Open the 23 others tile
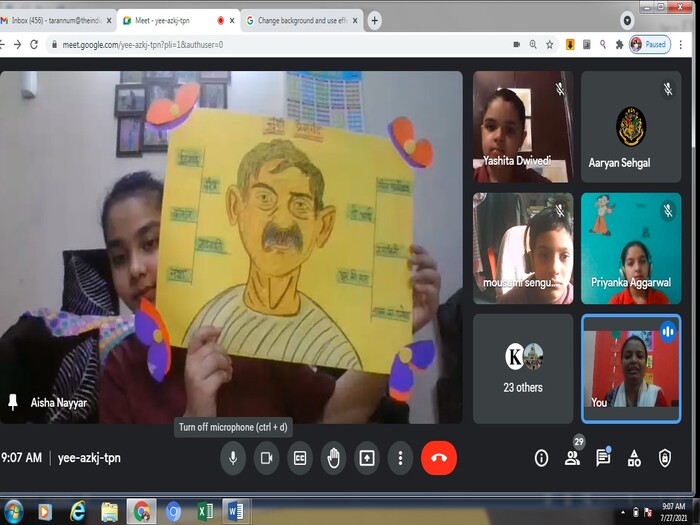 point(523,369)
